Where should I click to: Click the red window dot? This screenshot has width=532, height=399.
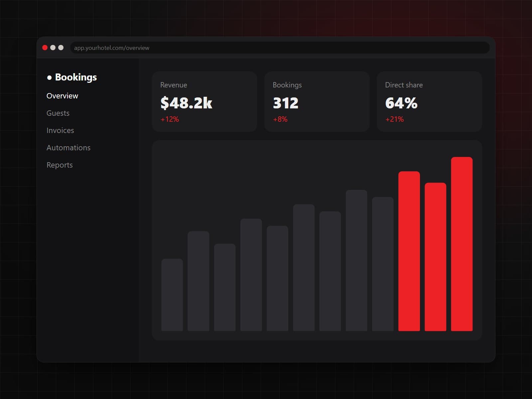(x=45, y=48)
